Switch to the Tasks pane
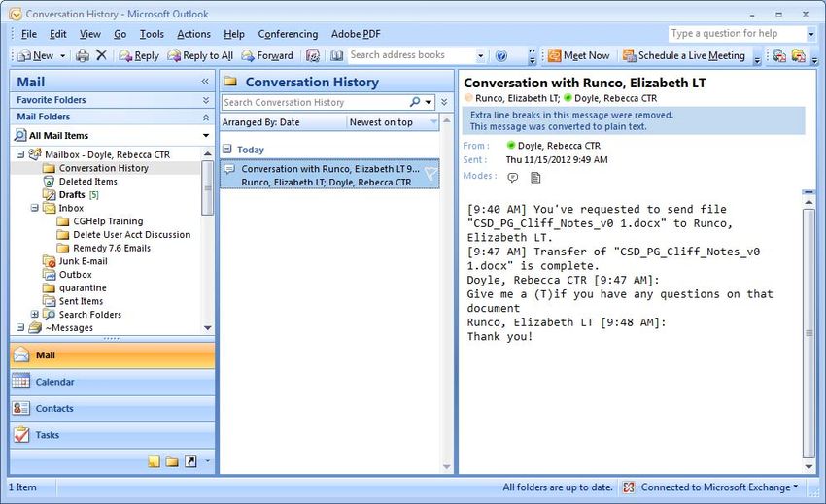This screenshot has width=826, height=504. tap(112, 435)
